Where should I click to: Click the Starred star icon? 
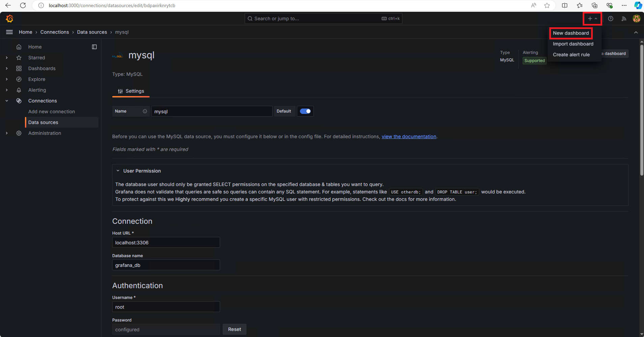(19, 58)
